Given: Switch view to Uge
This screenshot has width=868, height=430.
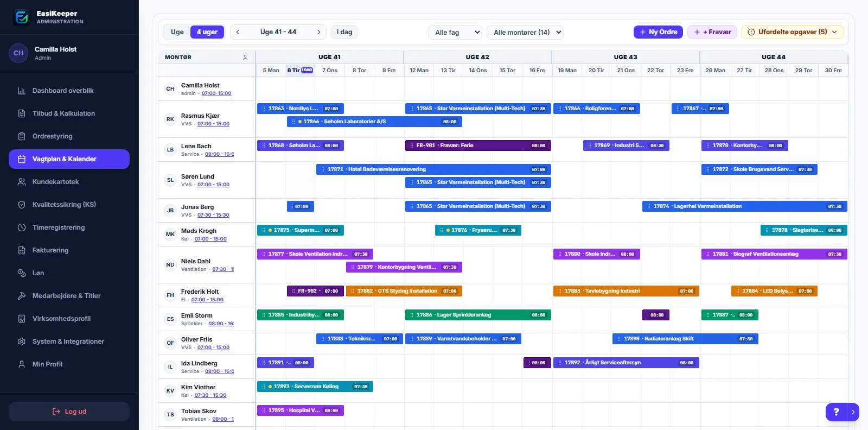Looking at the screenshot, I should click(x=177, y=32).
